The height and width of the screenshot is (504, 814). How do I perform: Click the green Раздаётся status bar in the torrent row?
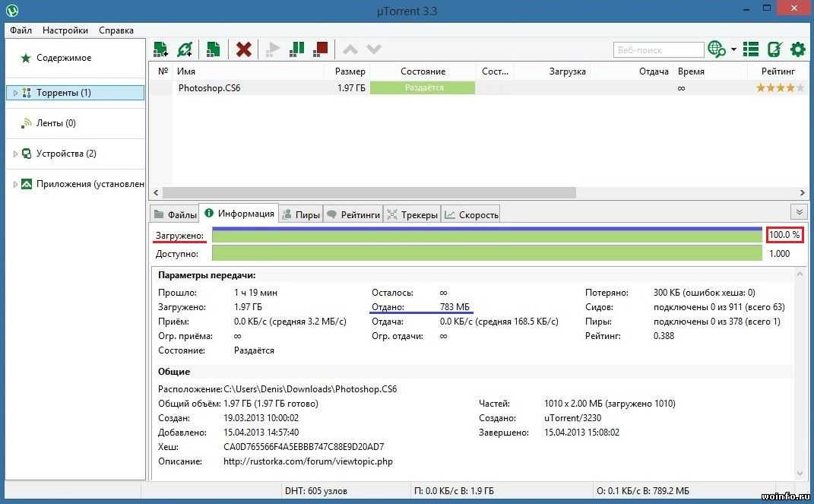423,87
